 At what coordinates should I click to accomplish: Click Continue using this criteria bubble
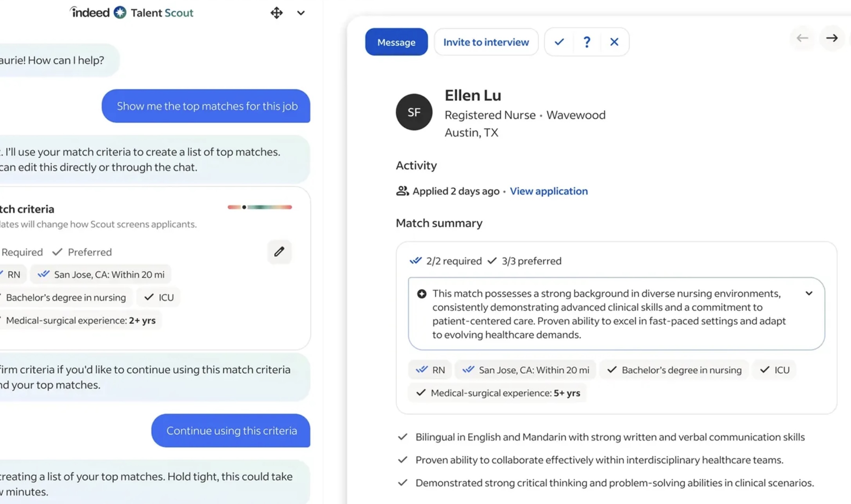(x=231, y=430)
